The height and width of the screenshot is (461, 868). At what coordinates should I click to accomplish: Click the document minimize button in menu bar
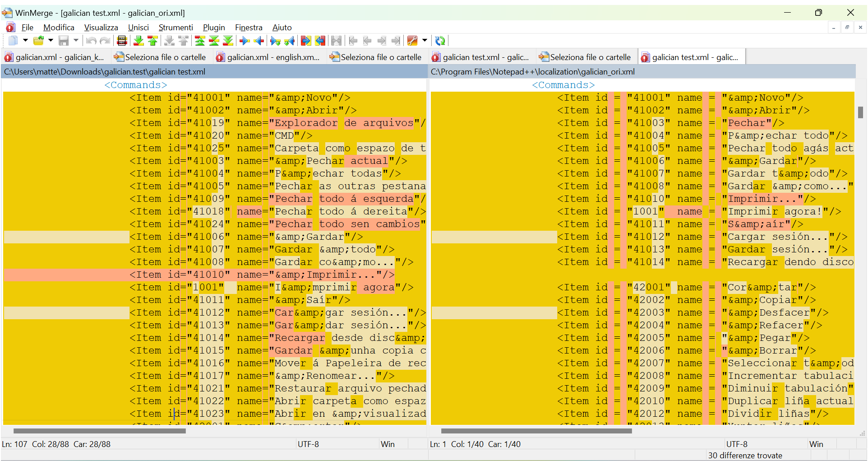pos(834,28)
